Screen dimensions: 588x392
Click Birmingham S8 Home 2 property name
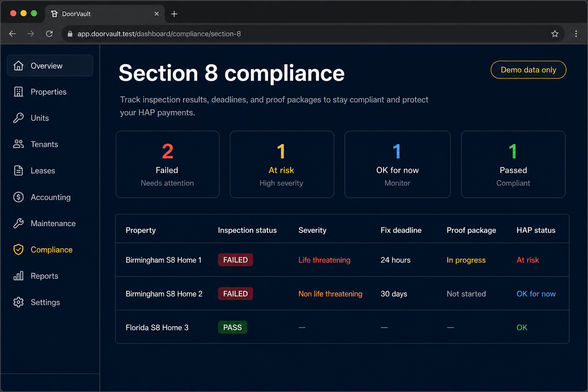pyautogui.click(x=164, y=294)
